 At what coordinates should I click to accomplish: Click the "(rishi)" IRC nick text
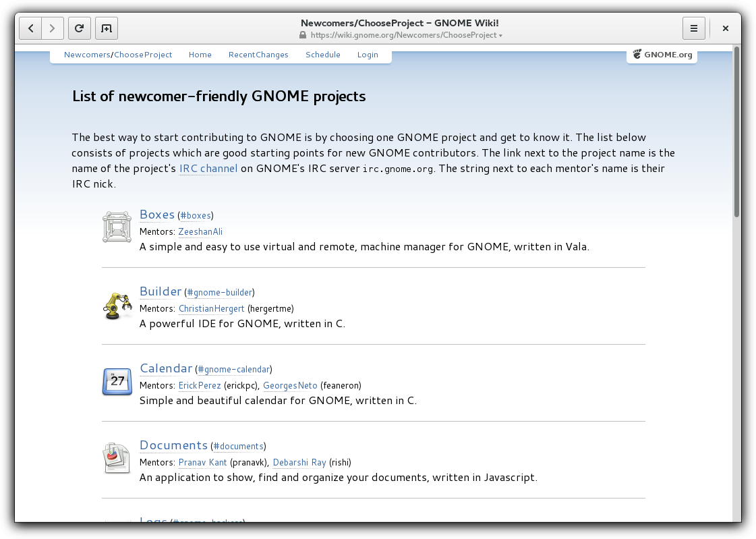click(341, 462)
